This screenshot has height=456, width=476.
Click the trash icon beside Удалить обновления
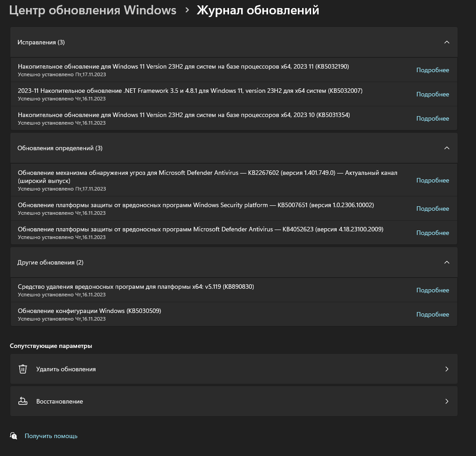(23, 369)
